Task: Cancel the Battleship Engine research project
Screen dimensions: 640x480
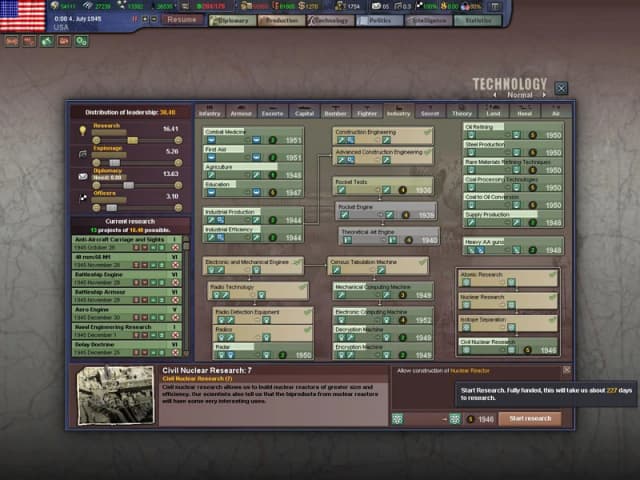Action: point(176,282)
